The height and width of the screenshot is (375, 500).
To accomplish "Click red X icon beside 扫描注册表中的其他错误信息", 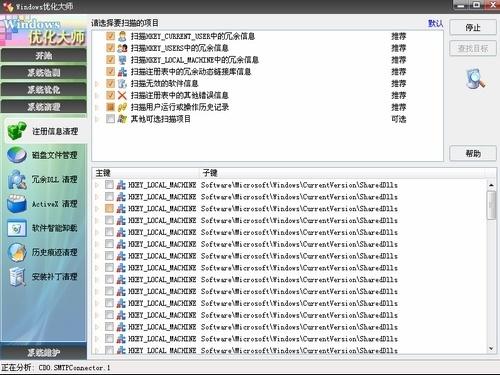I will point(122,95).
